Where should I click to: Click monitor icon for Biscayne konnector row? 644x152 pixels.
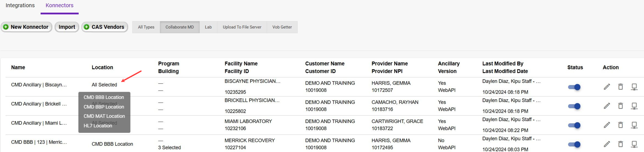(x=634, y=87)
